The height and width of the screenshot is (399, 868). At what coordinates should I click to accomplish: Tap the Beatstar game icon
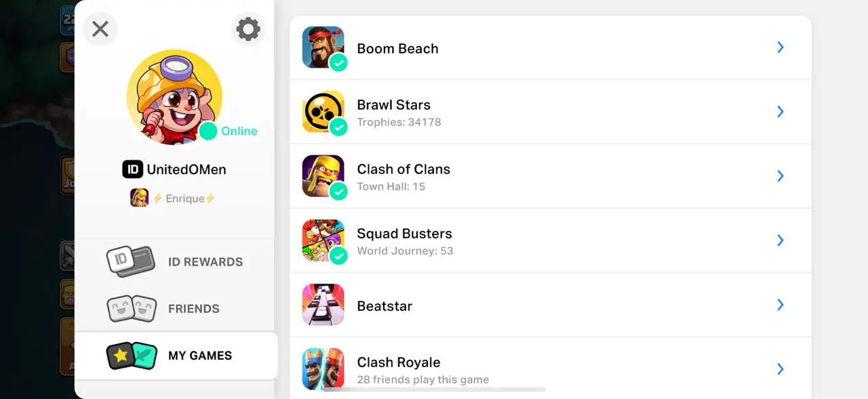tap(323, 305)
